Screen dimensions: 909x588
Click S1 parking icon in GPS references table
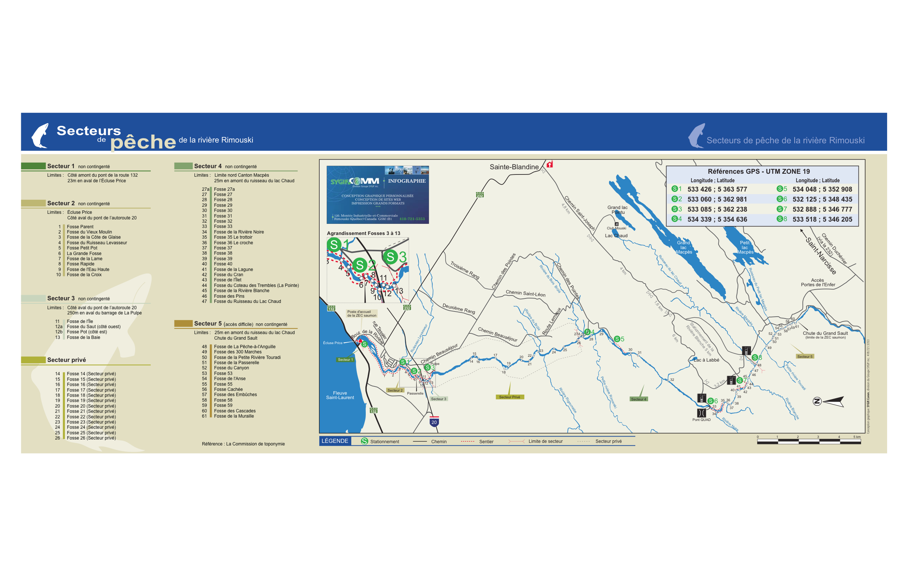[x=674, y=189]
